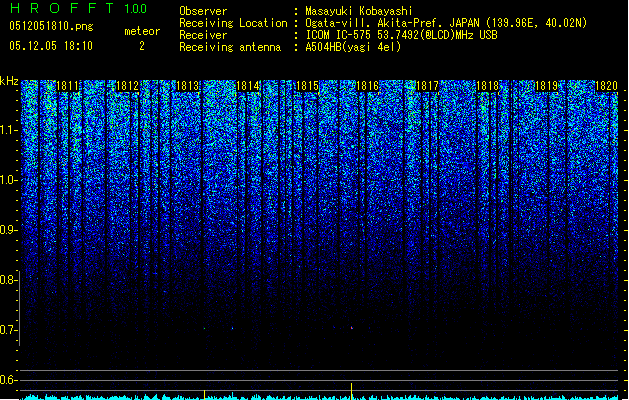Click the 1817 time marker
The image size is (629, 400).
(x=427, y=86)
